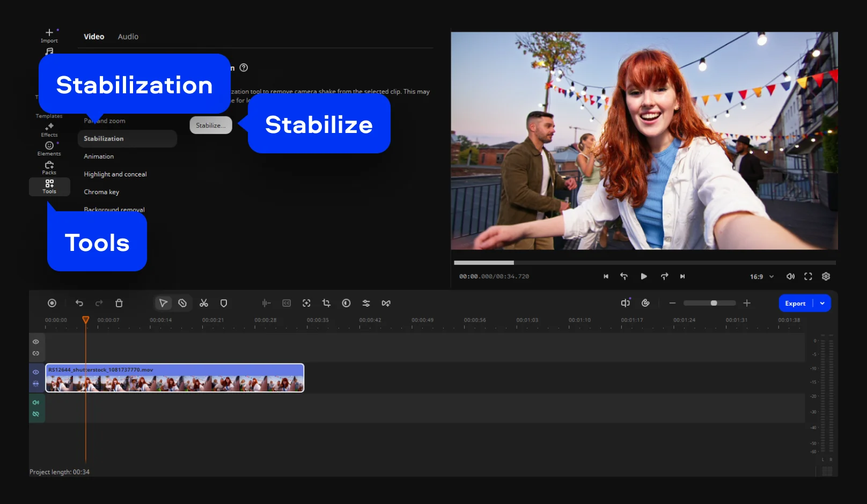Toggle the audio track unlink icon

[x=36, y=414]
